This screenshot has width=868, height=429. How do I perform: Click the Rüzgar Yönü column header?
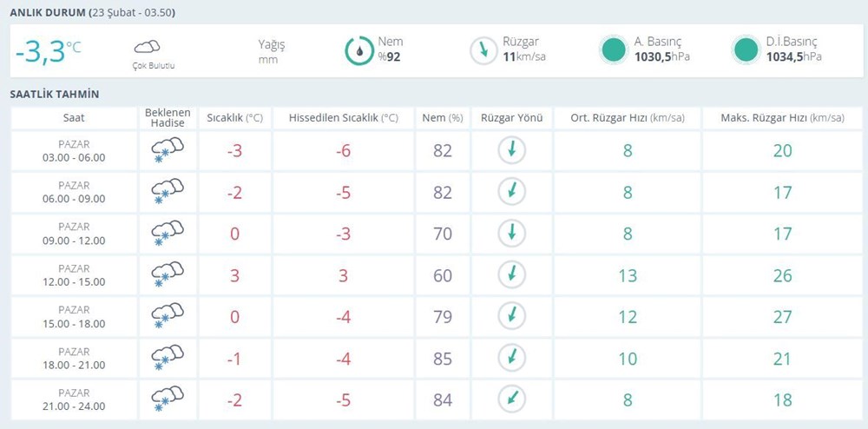[511, 118]
